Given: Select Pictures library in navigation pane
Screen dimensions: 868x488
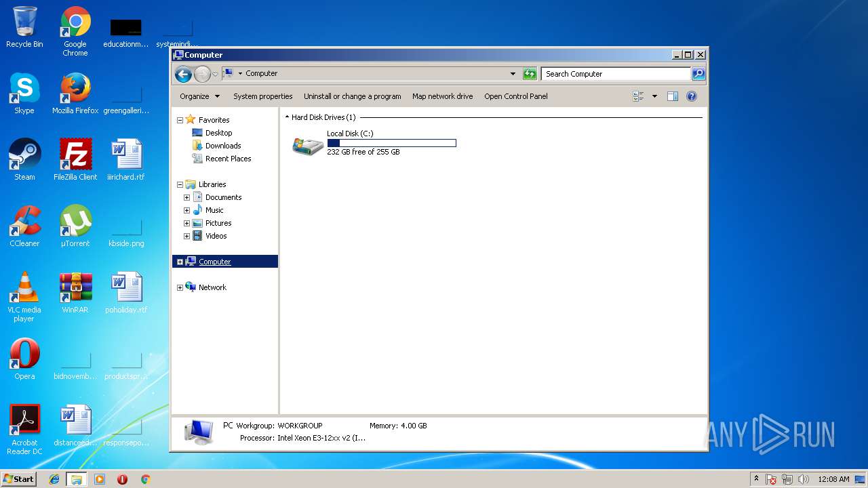Looking at the screenshot, I should tap(218, 223).
